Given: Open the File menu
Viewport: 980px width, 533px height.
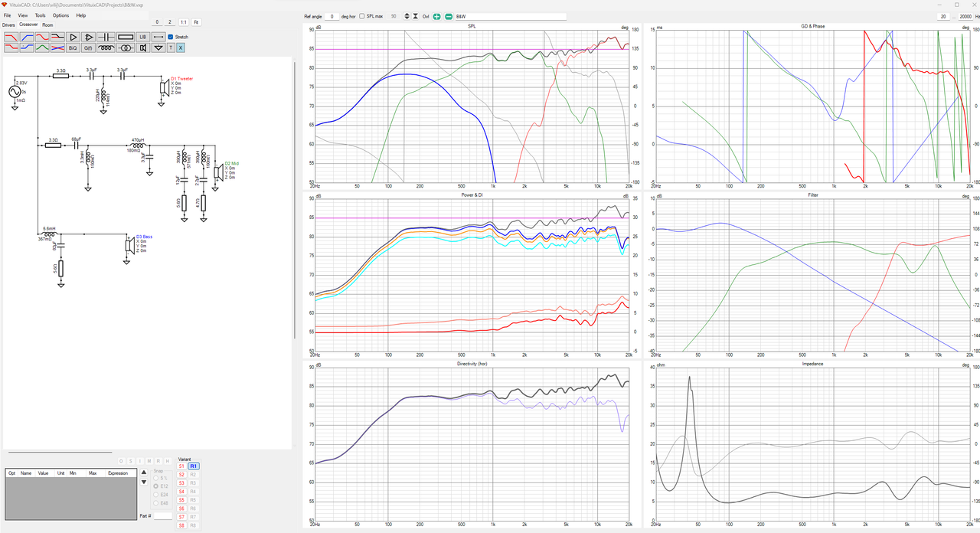Looking at the screenshot, I should pos(7,15).
